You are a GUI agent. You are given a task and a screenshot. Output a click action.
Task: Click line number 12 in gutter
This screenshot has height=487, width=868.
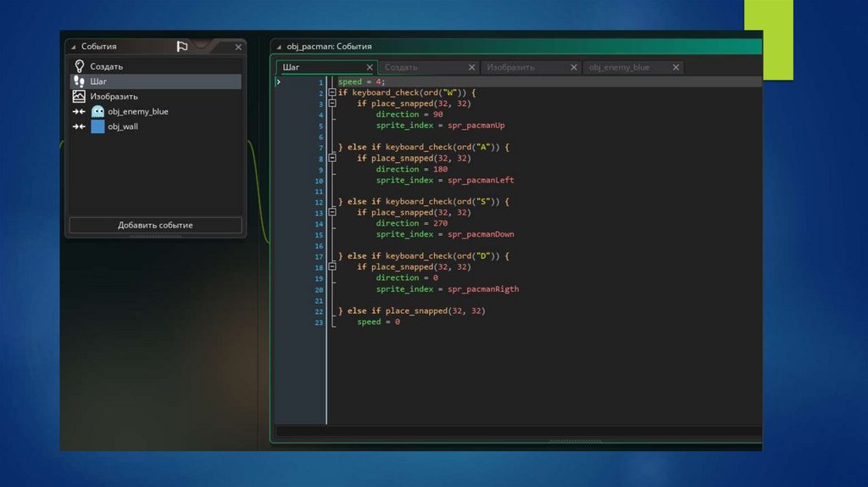tap(319, 202)
